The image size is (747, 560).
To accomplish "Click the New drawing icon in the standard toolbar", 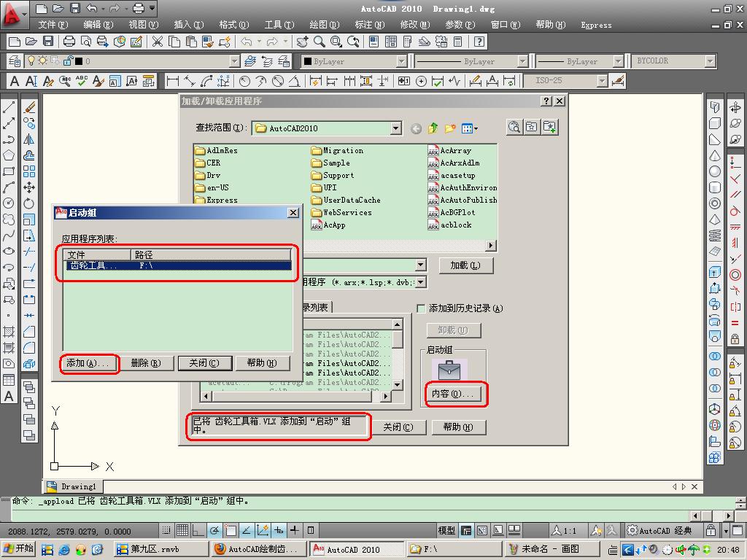I will coord(15,42).
